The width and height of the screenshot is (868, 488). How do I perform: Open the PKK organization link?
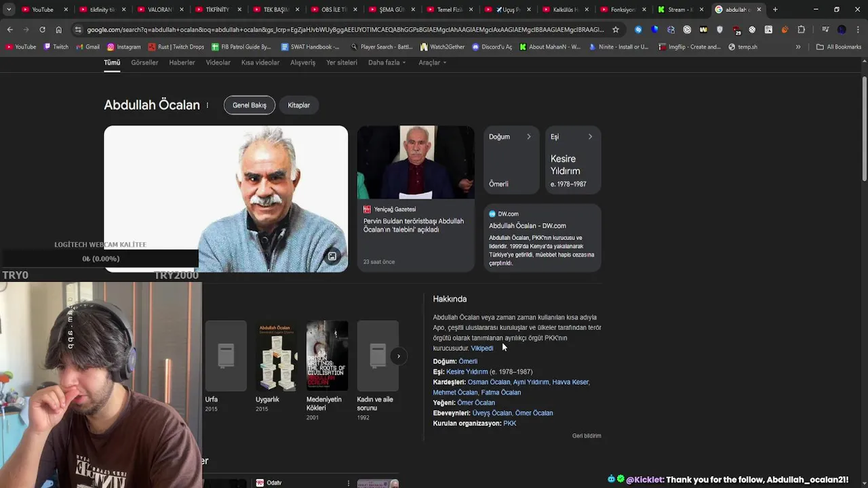[510, 424]
